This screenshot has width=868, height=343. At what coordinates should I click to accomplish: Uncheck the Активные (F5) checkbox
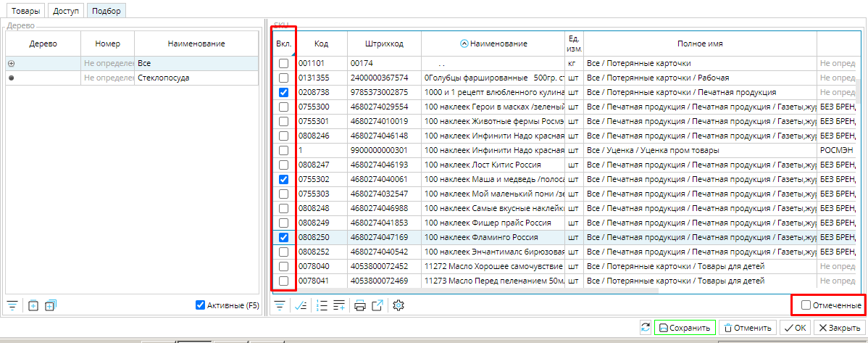[x=201, y=305]
